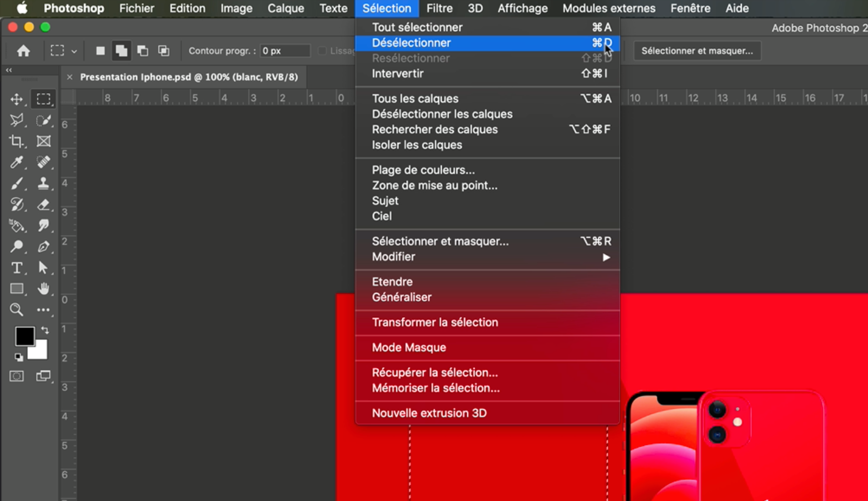Viewport: 868px width, 501px height.
Task: Select the Zoom tool
Action: tap(17, 309)
